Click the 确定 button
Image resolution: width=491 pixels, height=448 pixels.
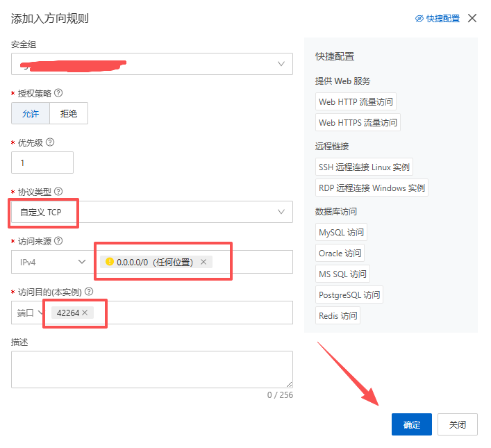[x=411, y=424]
